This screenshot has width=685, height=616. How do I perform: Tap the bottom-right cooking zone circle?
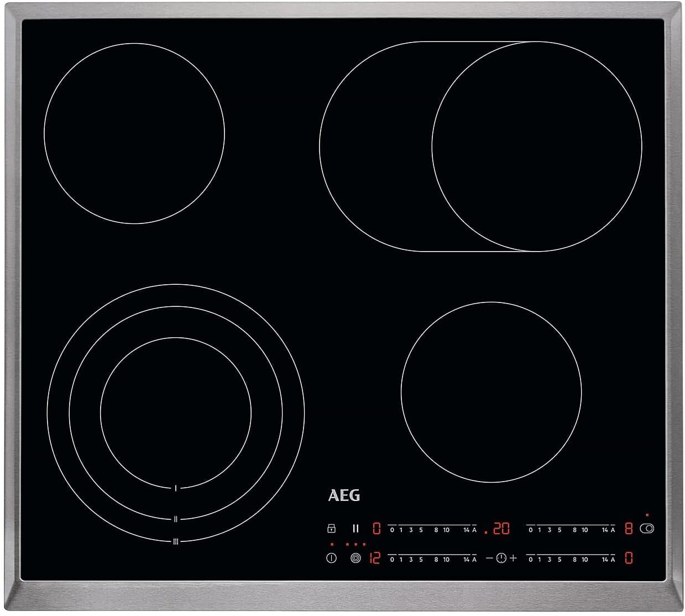[x=491, y=392]
